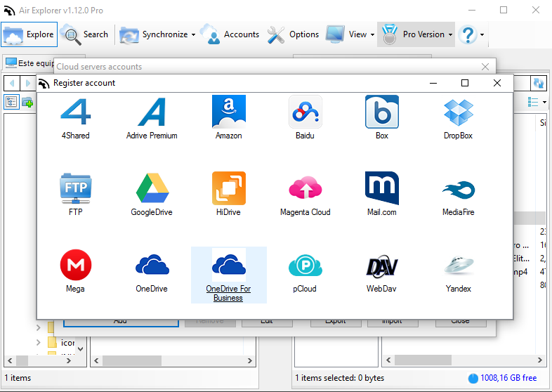The image size is (552, 392).
Task: Click the 1008,16 GB free indicator
Action: point(502,378)
